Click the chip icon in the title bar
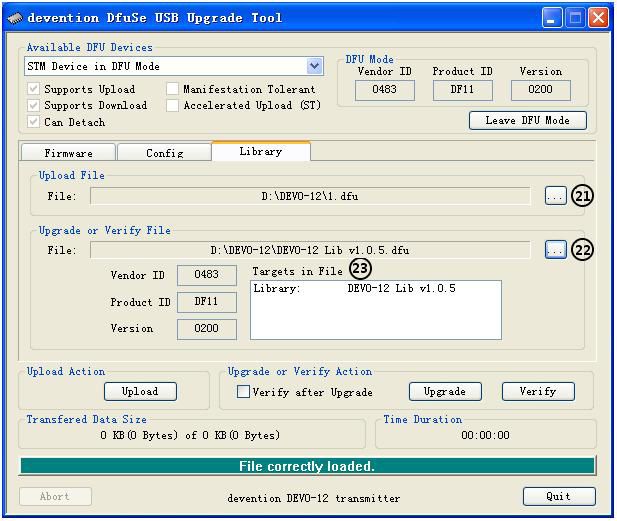617x521 pixels. pos(15,18)
